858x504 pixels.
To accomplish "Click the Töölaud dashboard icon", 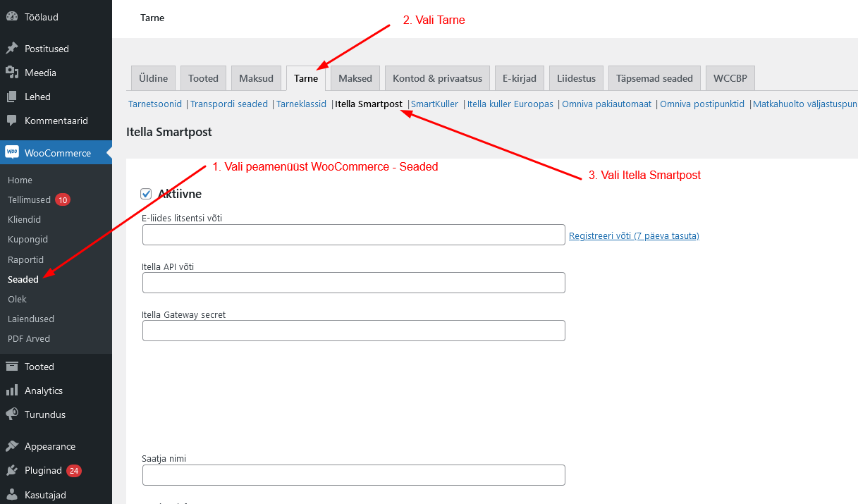I will 12,17.
